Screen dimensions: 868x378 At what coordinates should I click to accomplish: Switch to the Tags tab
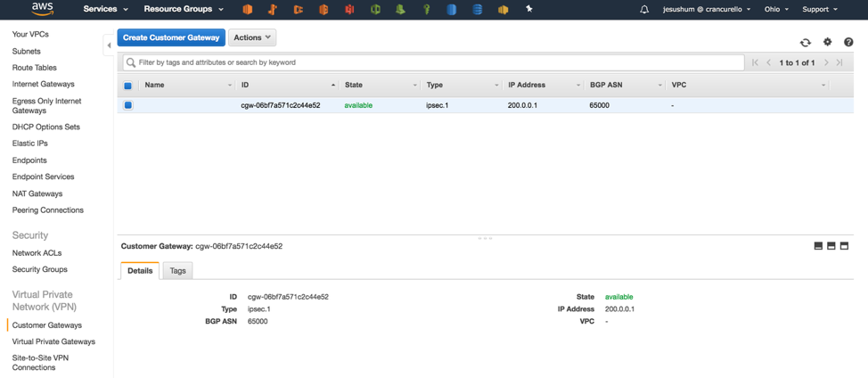(177, 271)
